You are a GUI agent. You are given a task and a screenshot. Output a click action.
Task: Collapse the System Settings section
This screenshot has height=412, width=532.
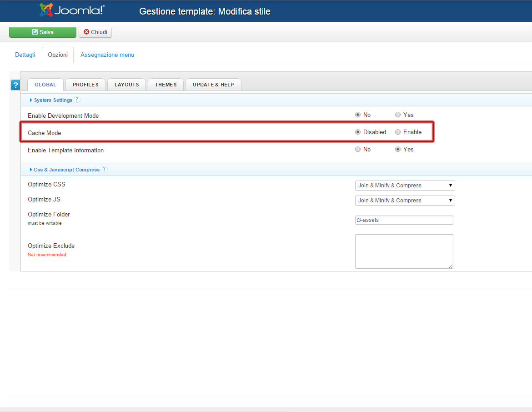[x=52, y=100]
